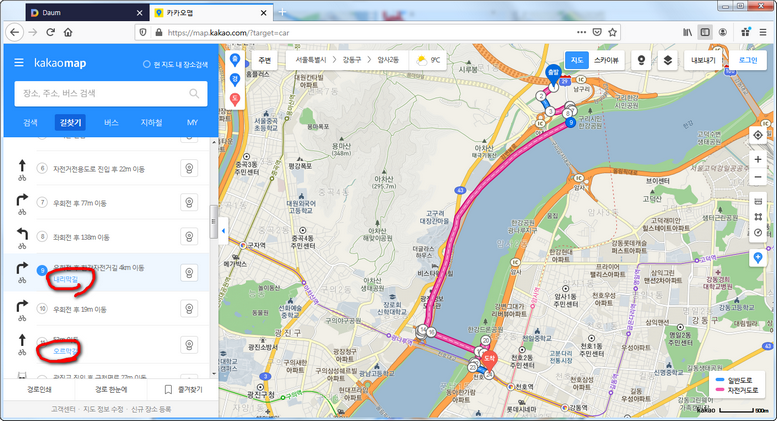The image size is (777, 421).
Task: Open page actions ellipsis in address bar
Action: tap(581, 32)
